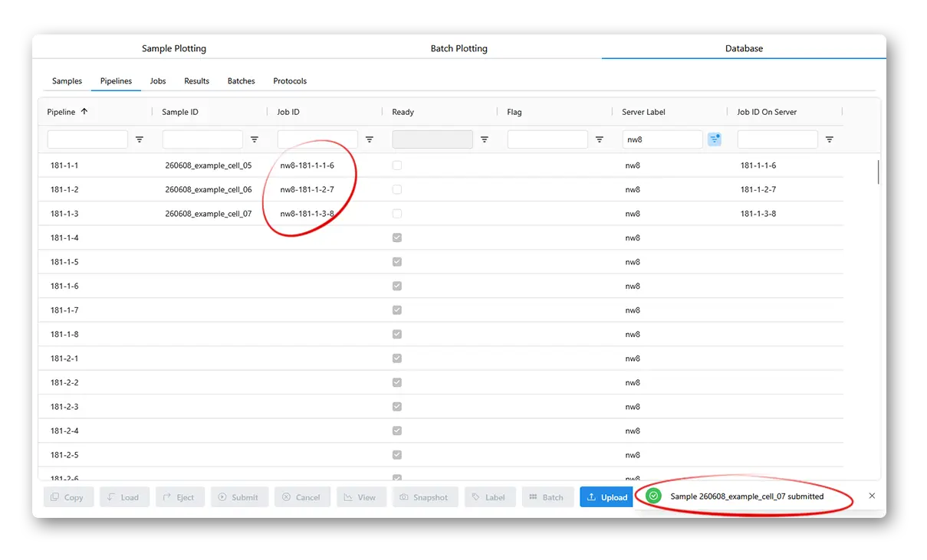Click active filter icon for Server Label
This screenshot has height=560, width=927.
[715, 139]
